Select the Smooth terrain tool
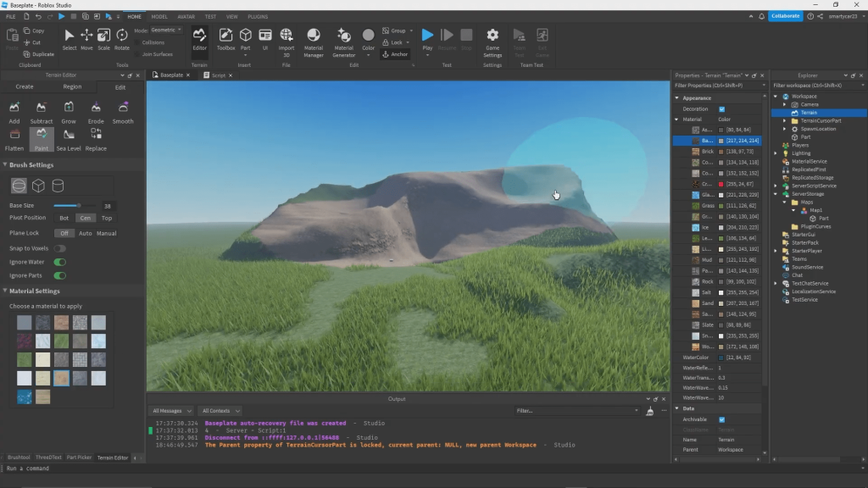The width and height of the screenshot is (868, 488). tap(123, 112)
